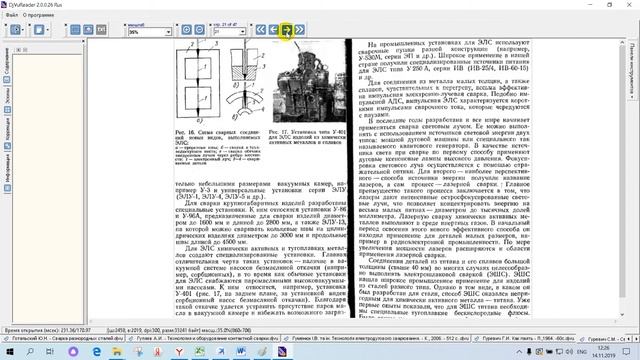Open the notification center icon
This screenshot has width=640, height=360.
[627, 351]
